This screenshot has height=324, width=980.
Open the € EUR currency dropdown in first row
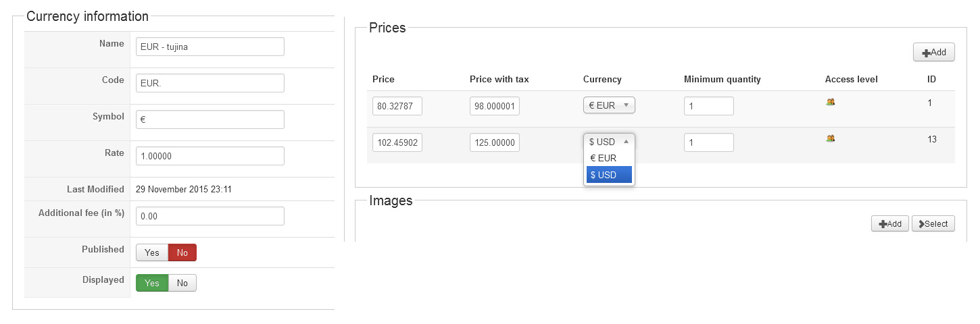click(609, 105)
